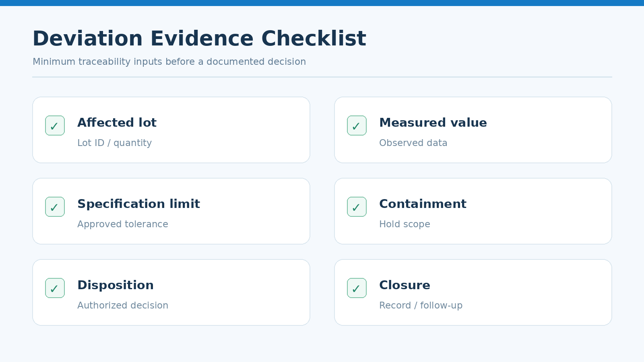
Task: Uncheck the Disposition checkbox
Action: [x=55, y=288]
